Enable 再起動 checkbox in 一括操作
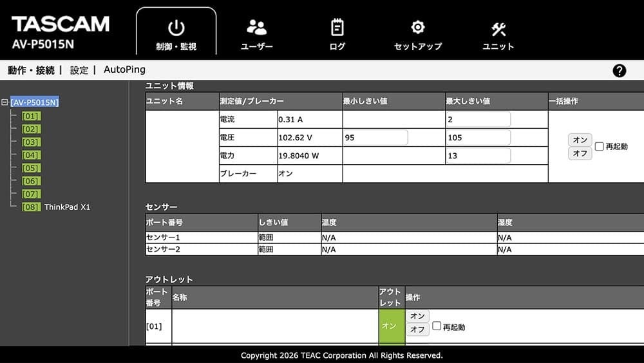The width and height of the screenshot is (644, 363). click(x=599, y=146)
